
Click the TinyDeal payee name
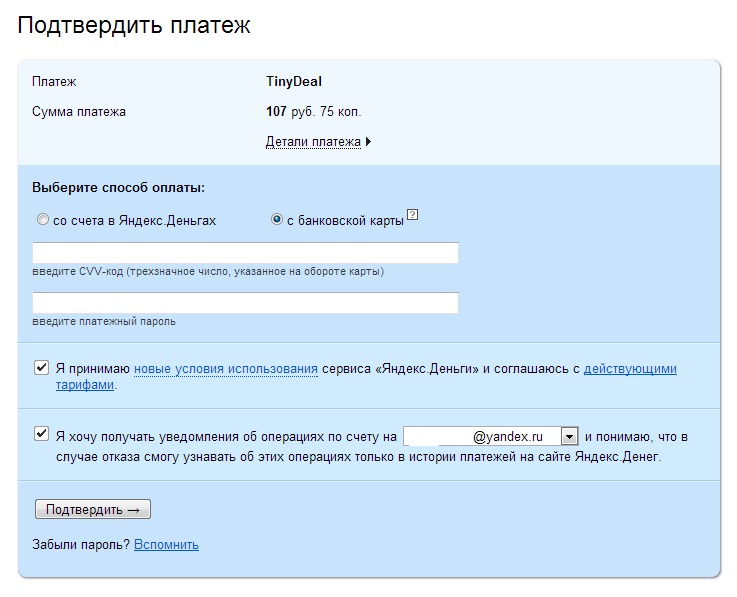click(294, 82)
